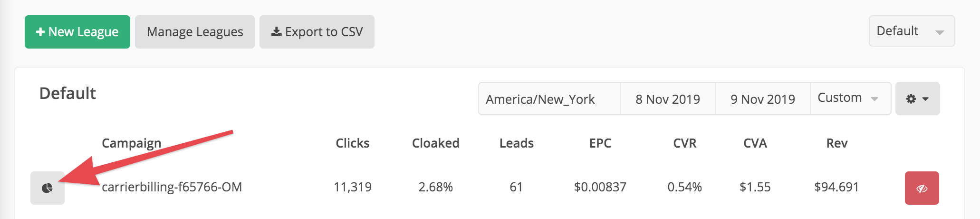The height and width of the screenshot is (219, 980).
Task: Sort by CVA column header
Action: [755, 143]
